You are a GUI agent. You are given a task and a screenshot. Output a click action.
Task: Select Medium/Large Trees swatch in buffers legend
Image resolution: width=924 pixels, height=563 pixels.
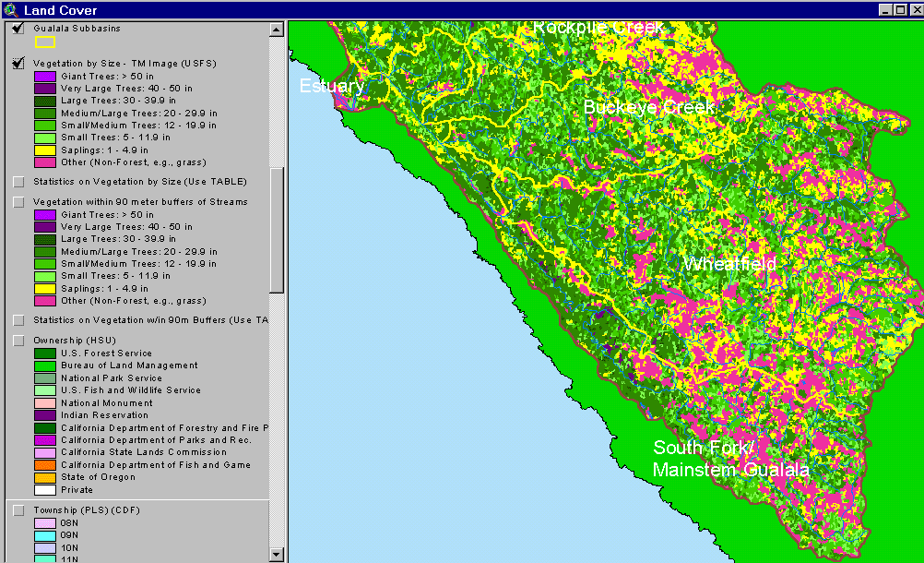(45, 252)
